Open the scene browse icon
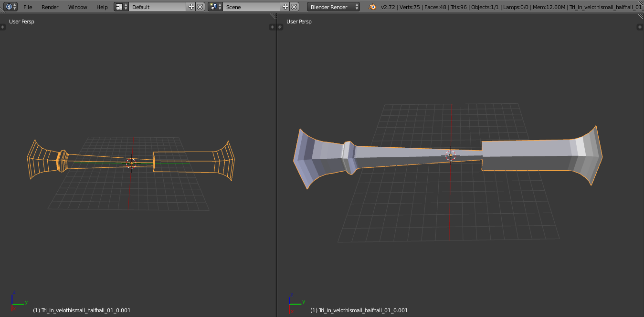This screenshot has width=644, height=317. 215,7
